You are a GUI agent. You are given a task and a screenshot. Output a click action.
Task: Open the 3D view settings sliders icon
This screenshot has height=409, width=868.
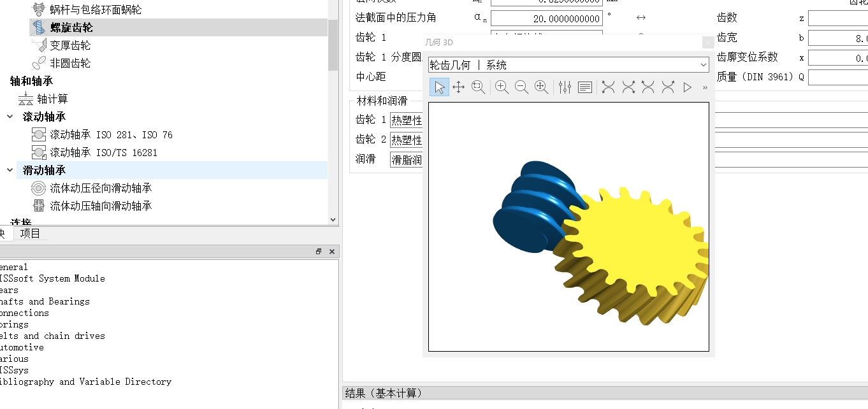(x=565, y=87)
